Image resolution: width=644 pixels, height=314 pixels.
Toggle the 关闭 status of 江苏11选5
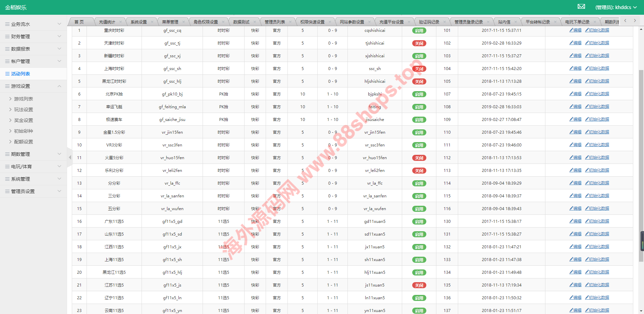pyautogui.click(x=419, y=285)
